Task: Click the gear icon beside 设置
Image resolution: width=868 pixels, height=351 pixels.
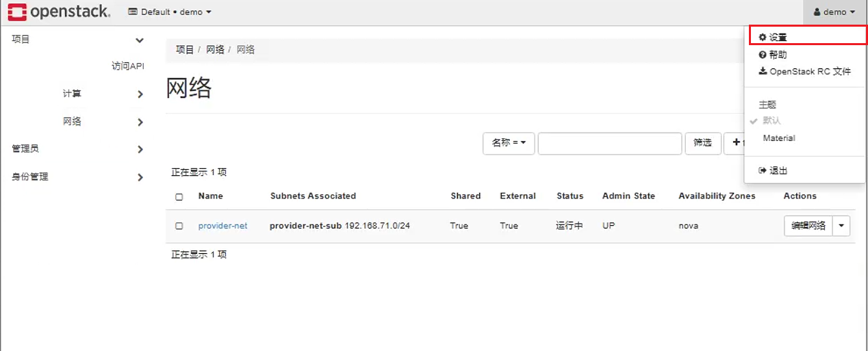Action: [x=763, y=38]
